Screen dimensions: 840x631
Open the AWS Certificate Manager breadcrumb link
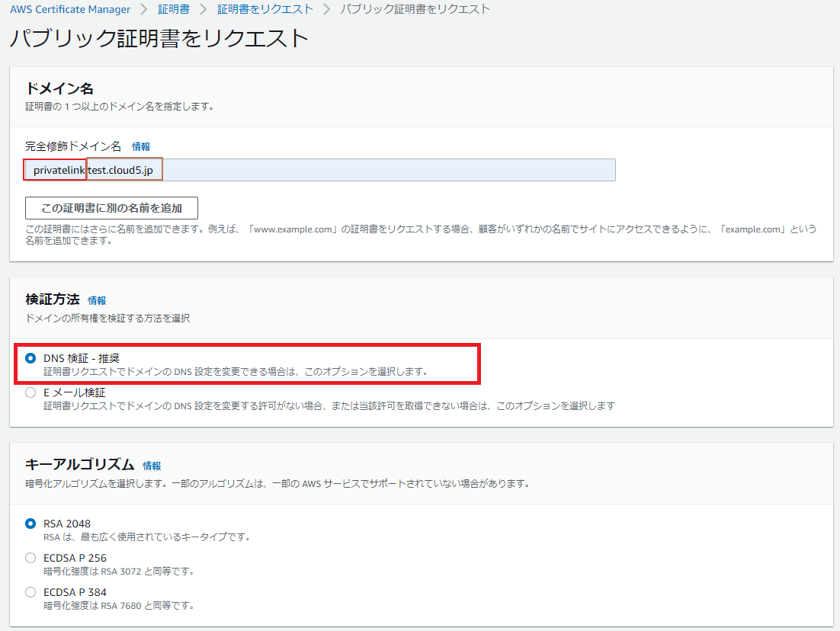70,9
